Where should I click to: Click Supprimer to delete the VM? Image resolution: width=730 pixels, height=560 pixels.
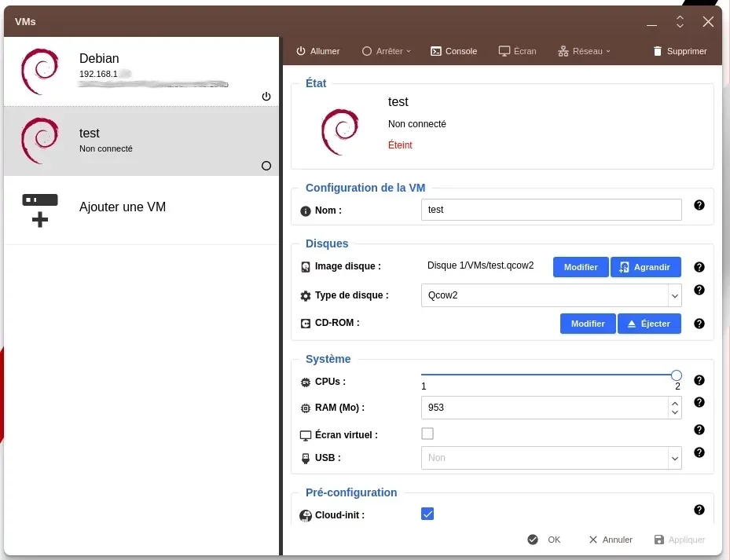point(680,51)
